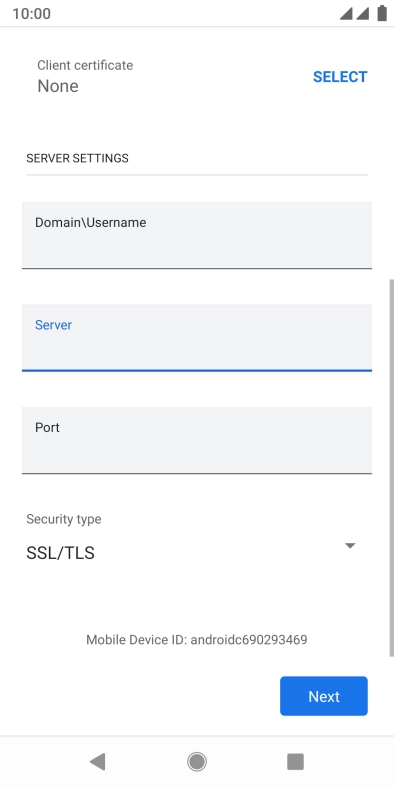Click the vertical scrollbar on right edge
Viewport: 394px width, 788px height.
pyautogui.click(x=391, y=467)
